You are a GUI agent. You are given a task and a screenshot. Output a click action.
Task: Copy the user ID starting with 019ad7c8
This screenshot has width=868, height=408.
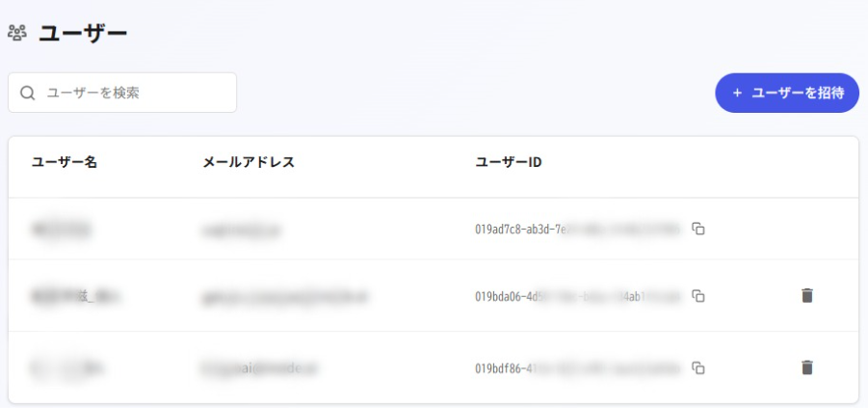(699, 230)
